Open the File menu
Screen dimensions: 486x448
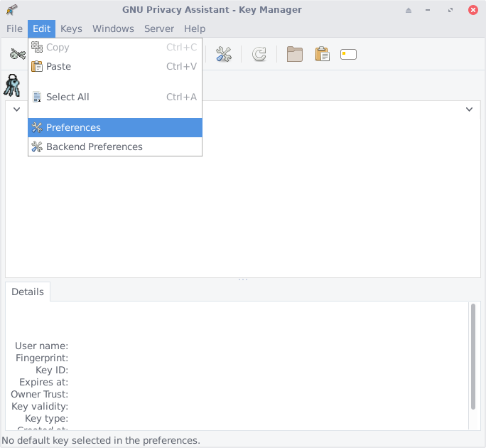click(14, 28)
